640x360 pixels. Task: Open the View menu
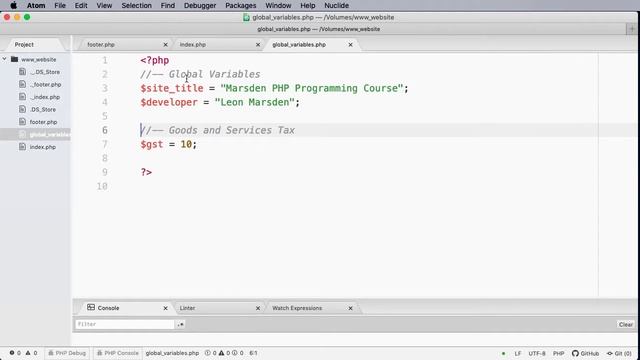tap(104, 5)
